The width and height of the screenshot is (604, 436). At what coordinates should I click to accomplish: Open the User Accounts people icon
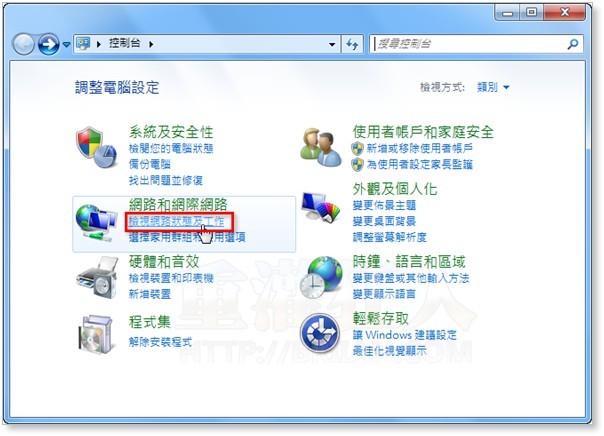[320, 147]
